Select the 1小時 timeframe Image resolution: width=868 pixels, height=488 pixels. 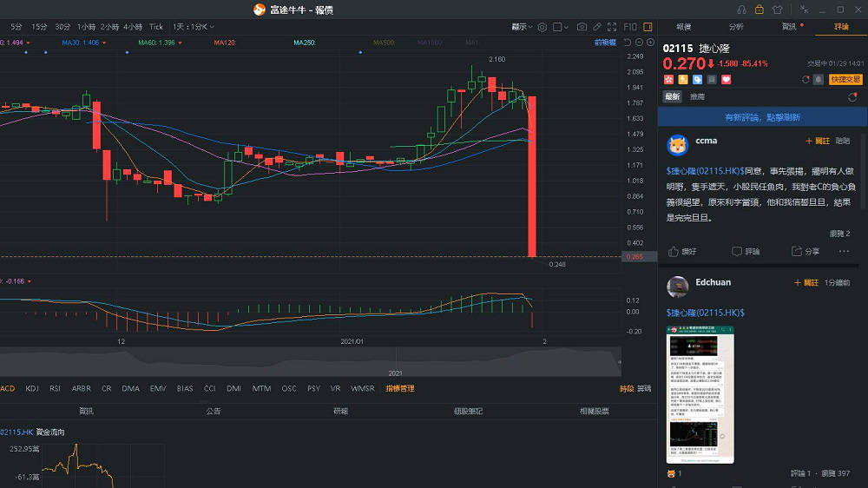coord(86,27)
